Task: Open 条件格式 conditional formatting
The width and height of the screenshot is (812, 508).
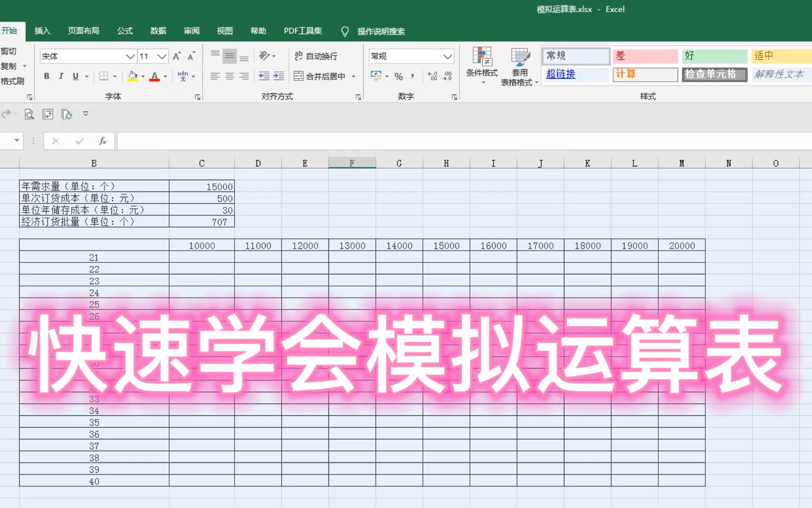Action: [x=482, y=66]
